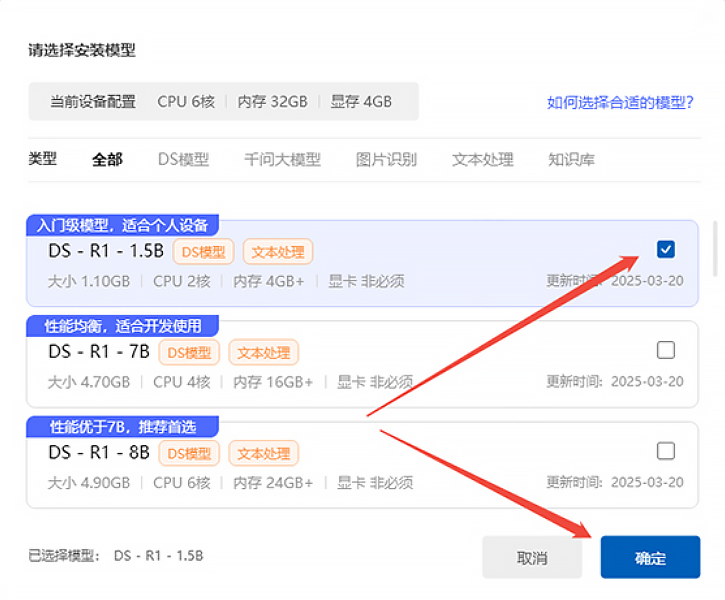Click the DS模型 tag on DS - R1 - 8B
This screenshot has width=725, height=600.
tap(188, 454)
